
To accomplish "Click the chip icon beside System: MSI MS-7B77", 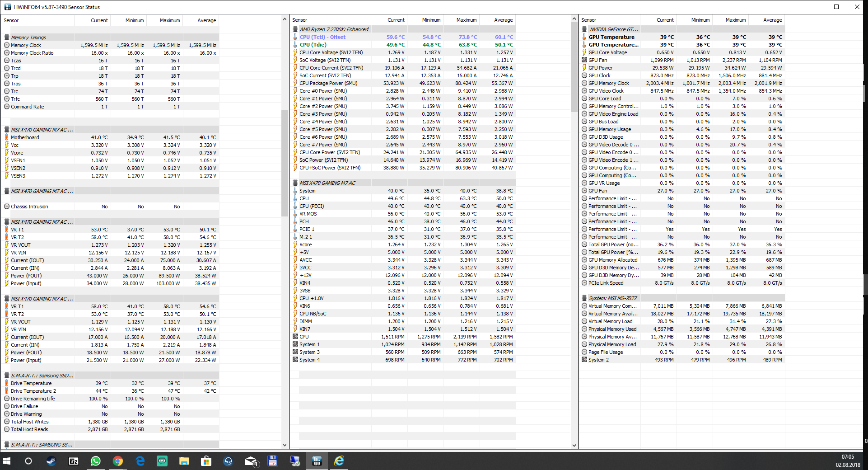I will coord(584,298).
